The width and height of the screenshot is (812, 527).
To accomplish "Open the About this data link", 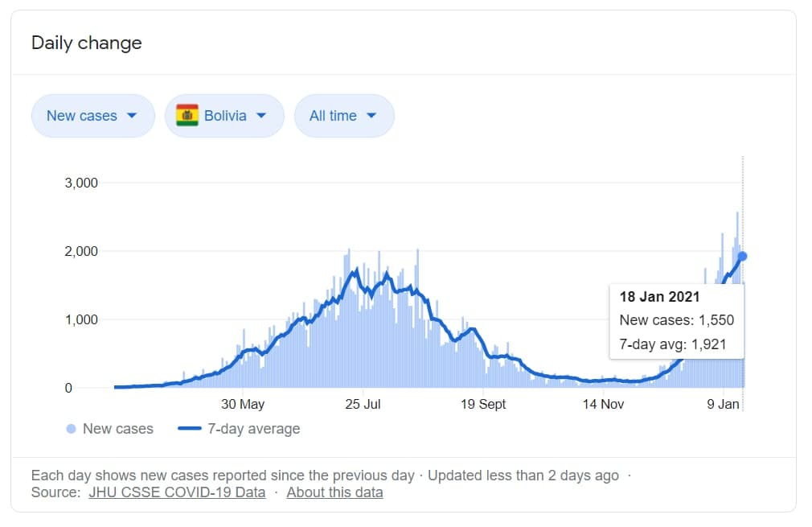I will 334,492.
